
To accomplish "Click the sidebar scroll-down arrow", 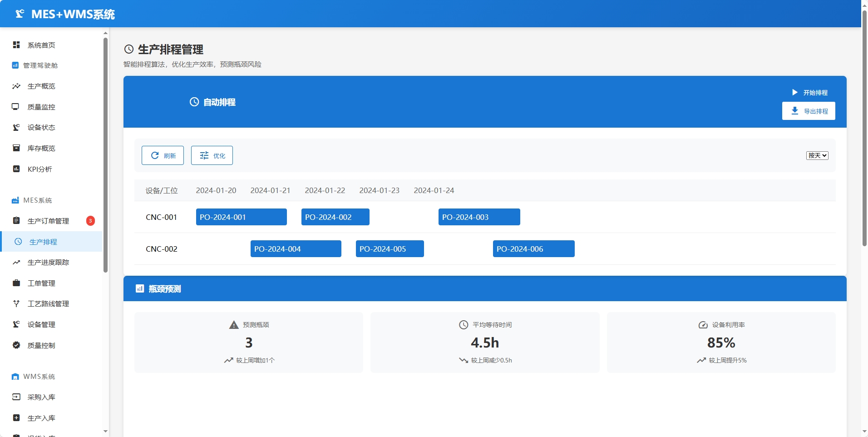I will (x=105, y=431).
